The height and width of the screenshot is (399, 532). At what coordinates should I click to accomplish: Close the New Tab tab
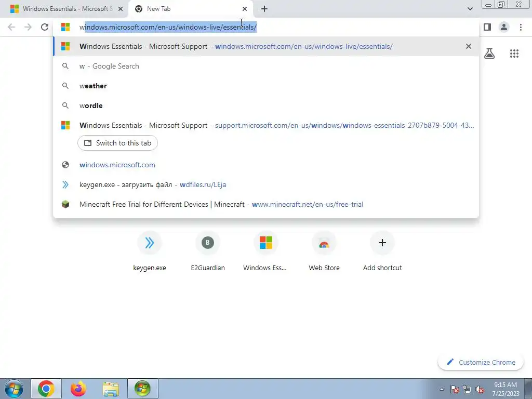click(245, 9)
